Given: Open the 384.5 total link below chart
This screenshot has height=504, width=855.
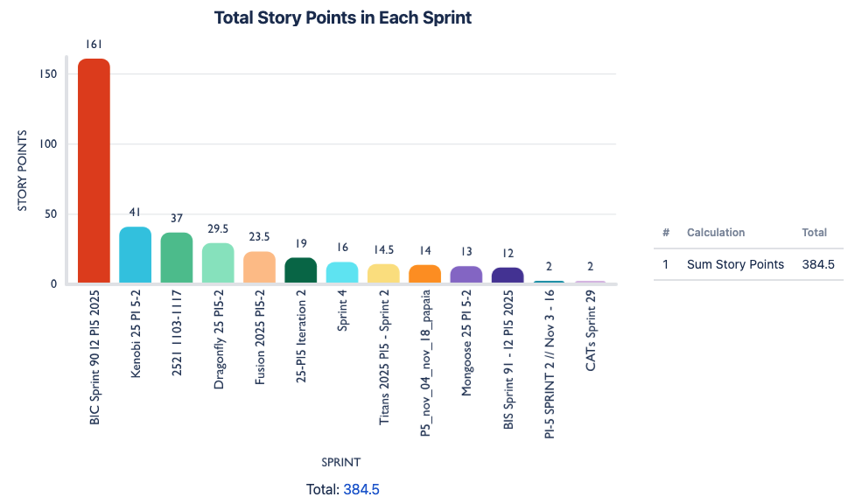Looking at the screenshot, I should tap(361, 490).
